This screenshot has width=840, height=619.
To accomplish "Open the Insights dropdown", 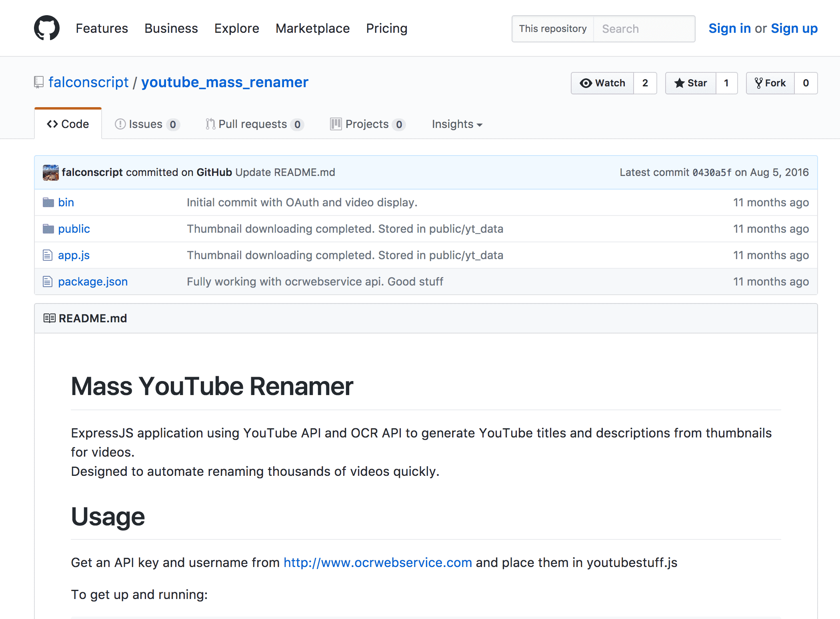I will click(457, 124).
